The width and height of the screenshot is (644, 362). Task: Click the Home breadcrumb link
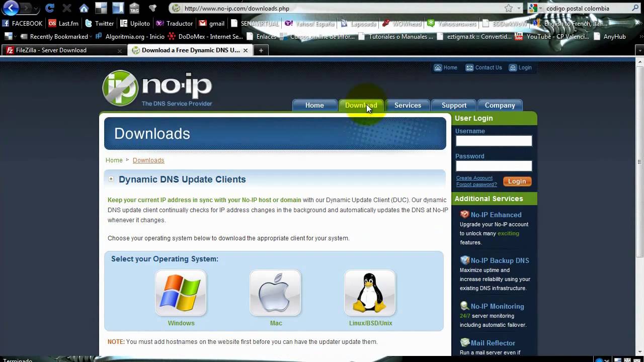click(114, 160)
